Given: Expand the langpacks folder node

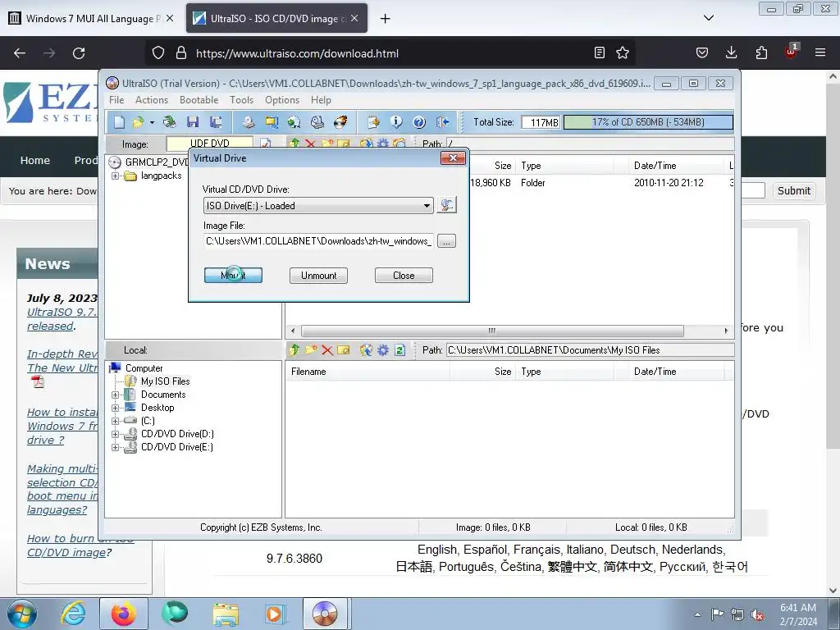Looking at the screenshot, I should coord(115,176).
